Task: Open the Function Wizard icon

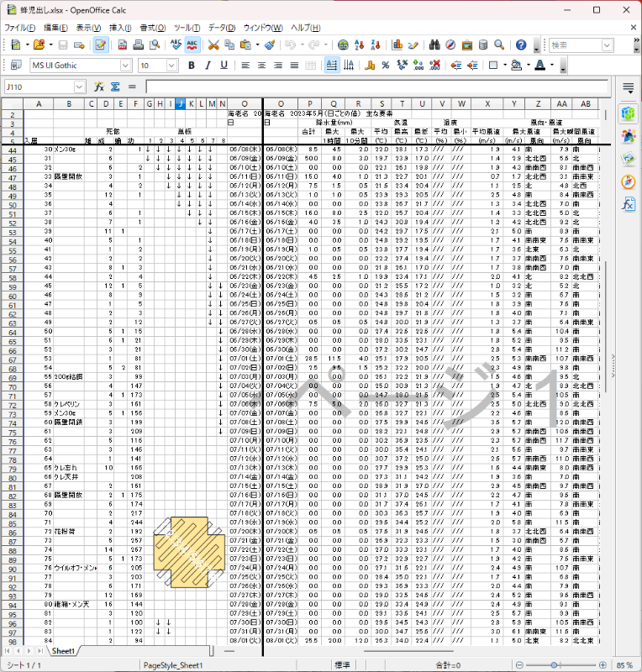Action: [x=99, y=87]
